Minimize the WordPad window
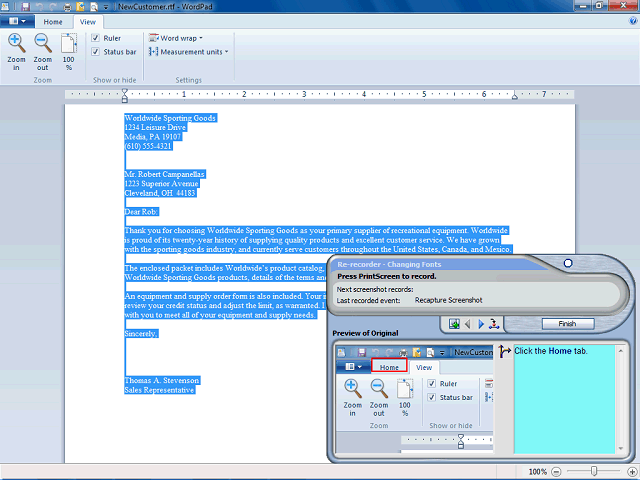The height and width of the screenshot is (480, 640). (583, 6)
